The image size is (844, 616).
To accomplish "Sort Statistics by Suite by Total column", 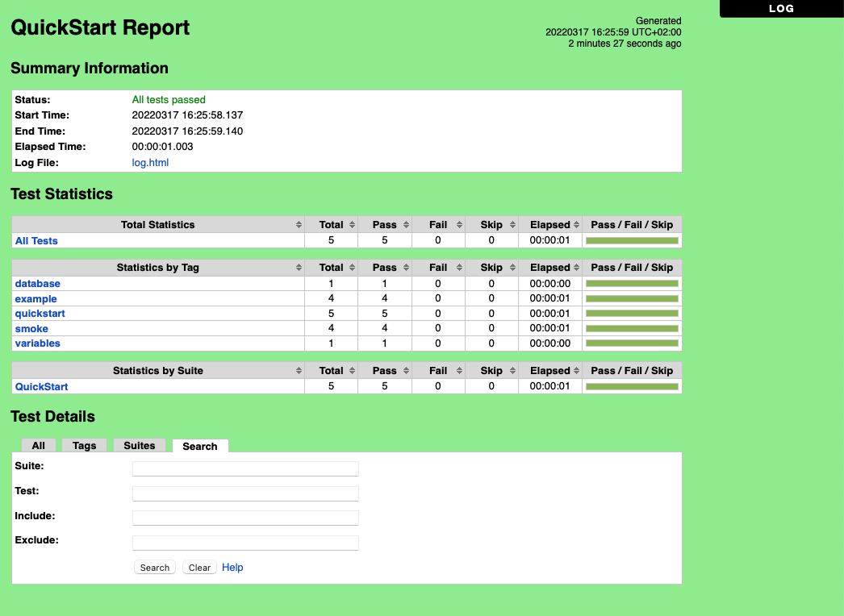I will coord(333,370).
